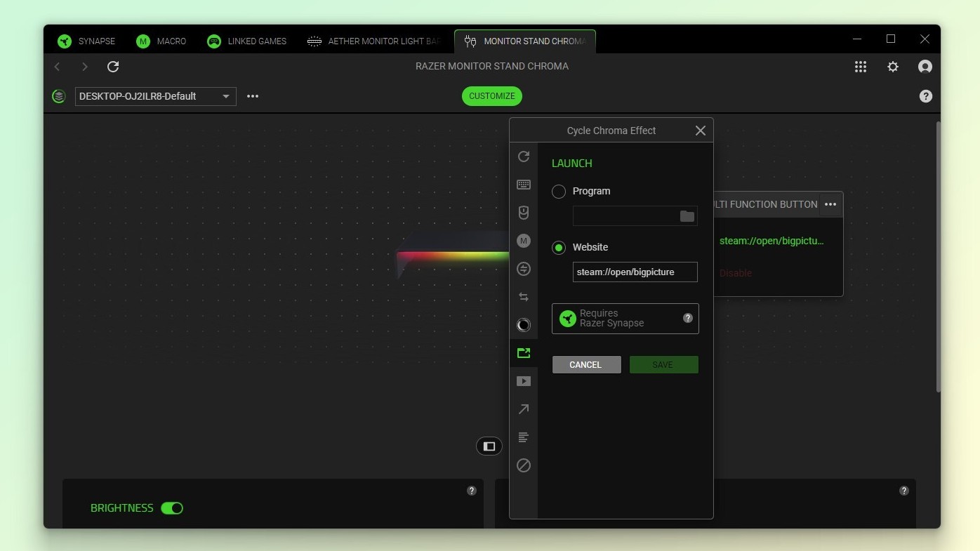This screenshot has height=551, width=980.
Task: Choose the Mouse Function icon
Action: click(524, 213)
